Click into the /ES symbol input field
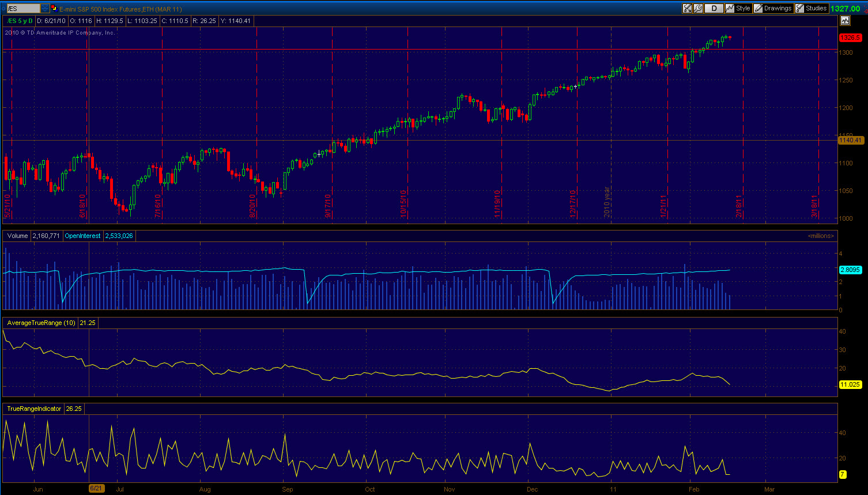 [x=24, y=9]
